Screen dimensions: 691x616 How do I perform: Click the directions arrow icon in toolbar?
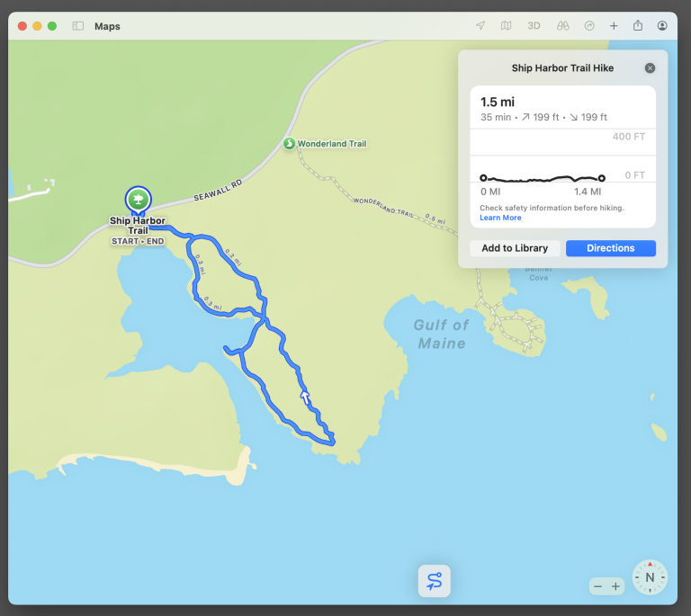pos(589,25)
